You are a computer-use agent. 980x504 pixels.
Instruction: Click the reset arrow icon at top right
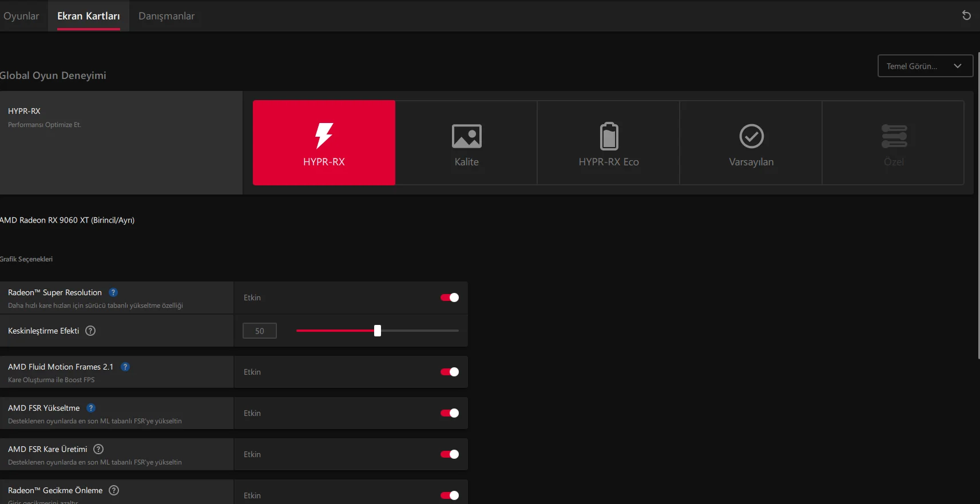click(x=966, y=15)
